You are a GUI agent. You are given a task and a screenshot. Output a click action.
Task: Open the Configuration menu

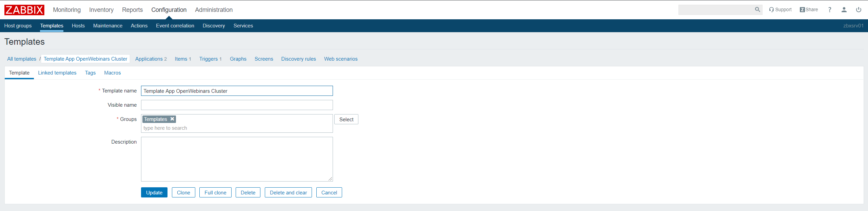[169, 10]
